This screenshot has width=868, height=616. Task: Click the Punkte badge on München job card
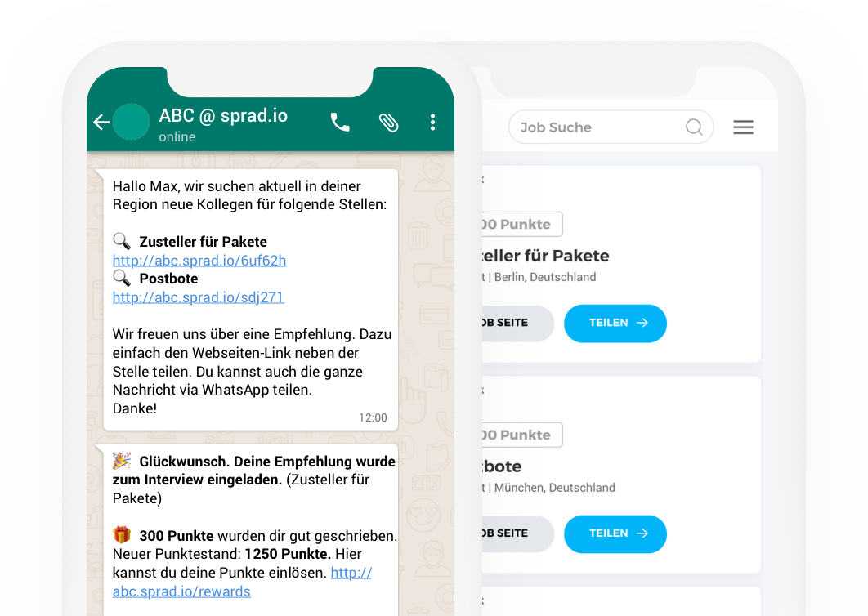pos(522,435)
